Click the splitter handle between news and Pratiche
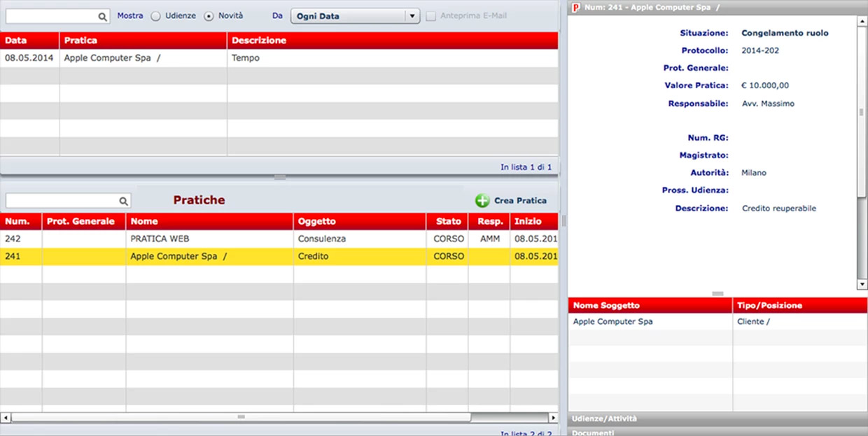 coord(280,178)
